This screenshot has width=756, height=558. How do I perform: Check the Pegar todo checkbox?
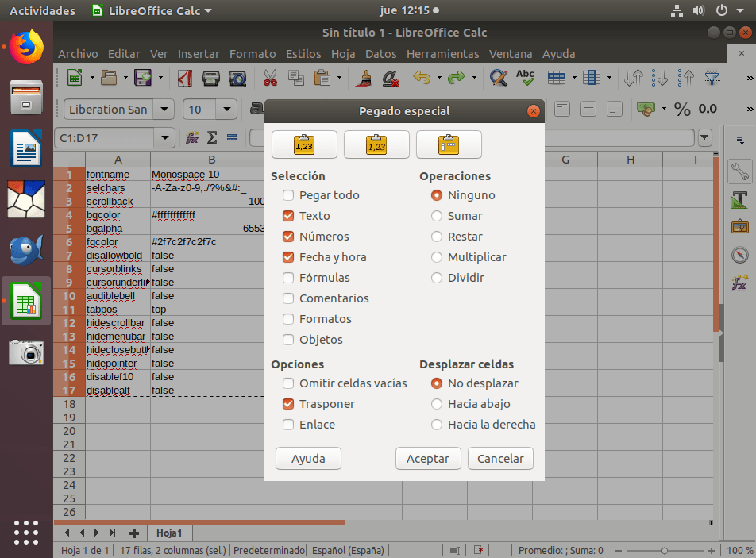coord(288,195)
